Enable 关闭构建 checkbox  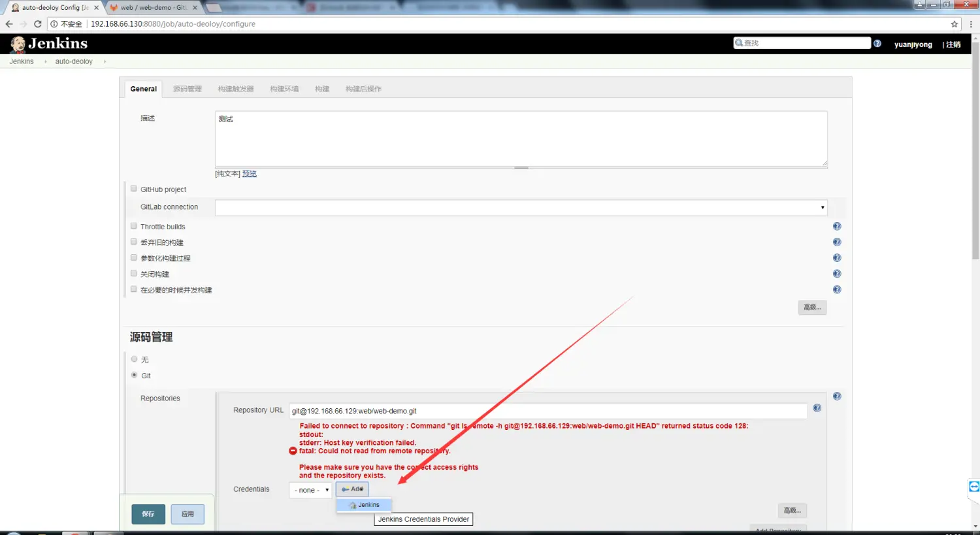(x=134, y=273)
